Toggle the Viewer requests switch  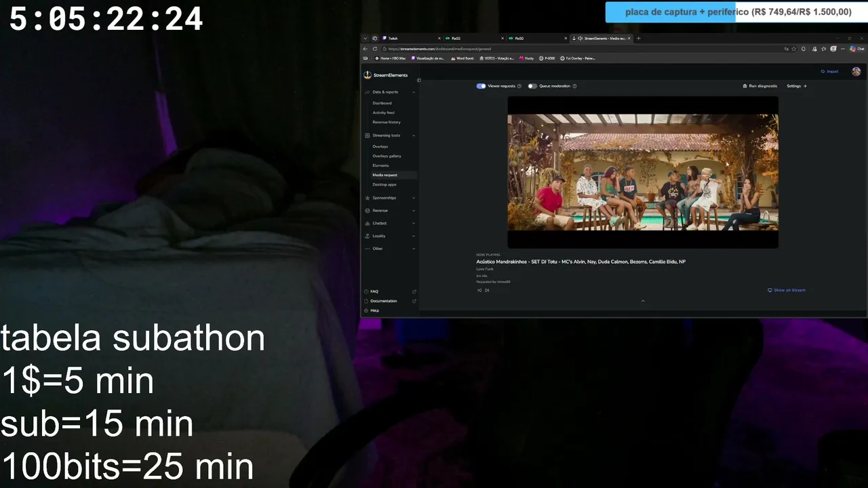tap(481, 86)
